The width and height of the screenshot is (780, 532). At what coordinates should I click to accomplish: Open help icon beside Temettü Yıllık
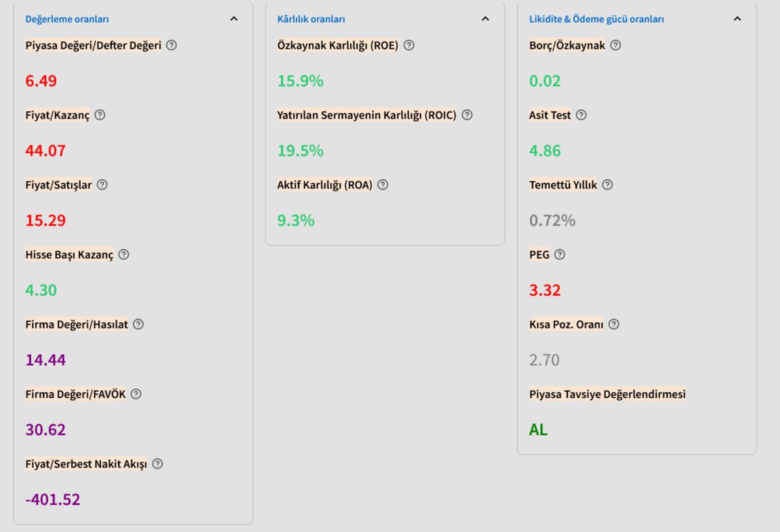tap(607, 184)
